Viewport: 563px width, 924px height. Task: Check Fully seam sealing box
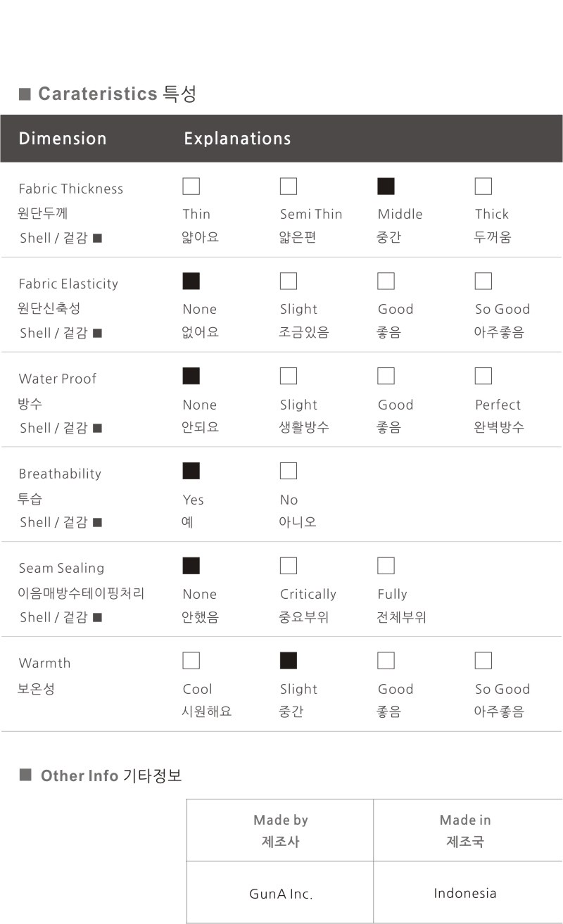[x=386, y=566]
